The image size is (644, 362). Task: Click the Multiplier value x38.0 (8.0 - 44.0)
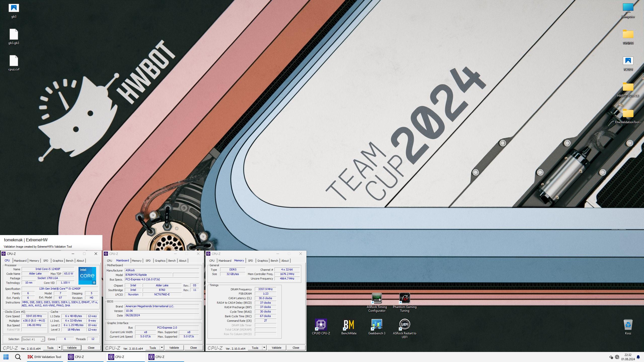click(34, 321)
